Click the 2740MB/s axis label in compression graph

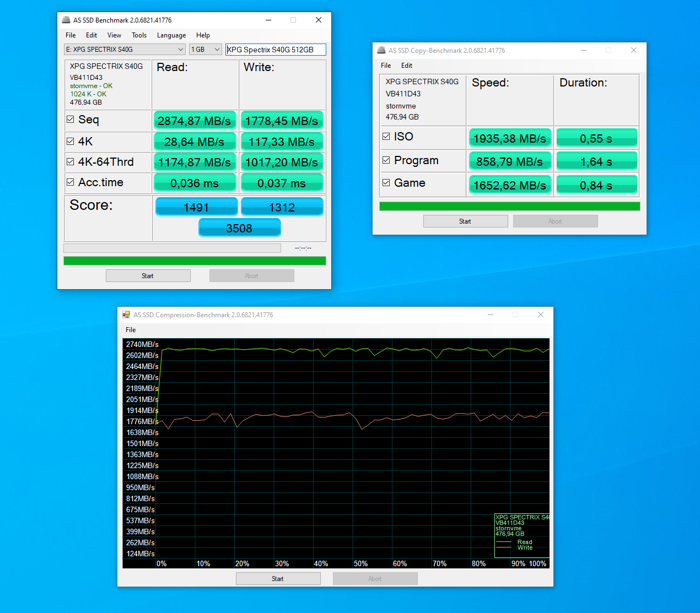click(142, 344)
